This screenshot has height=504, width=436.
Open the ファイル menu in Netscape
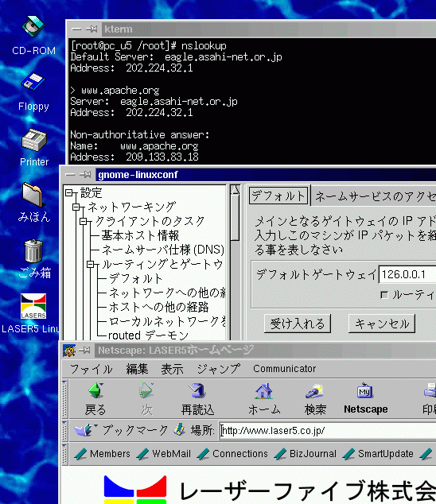click(x=91, y=369)
